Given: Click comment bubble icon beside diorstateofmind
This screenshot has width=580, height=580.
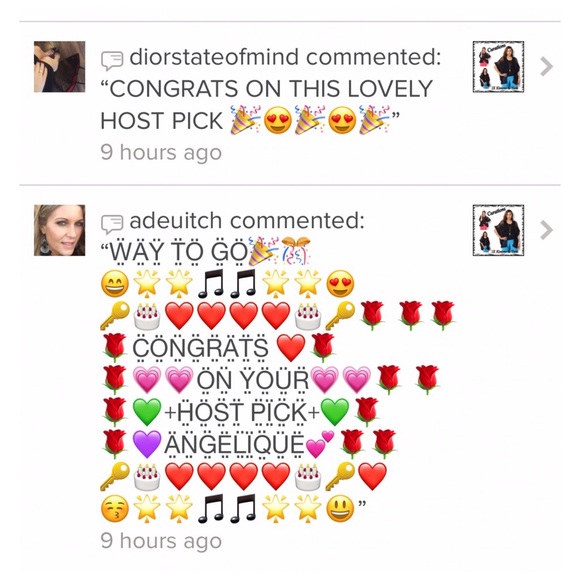Looking at the screenshot, I should (x=112, y=61).
